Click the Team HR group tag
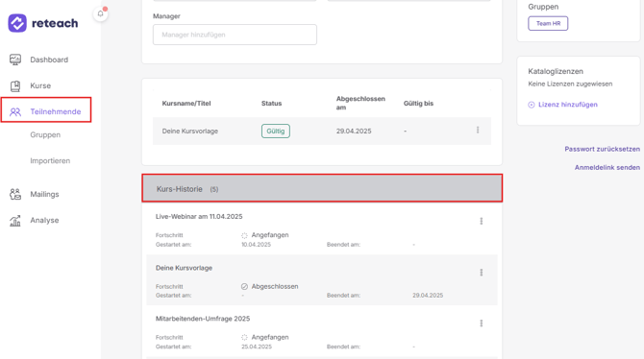The width and height of the screenshot is (644, 359). [548, 23]
